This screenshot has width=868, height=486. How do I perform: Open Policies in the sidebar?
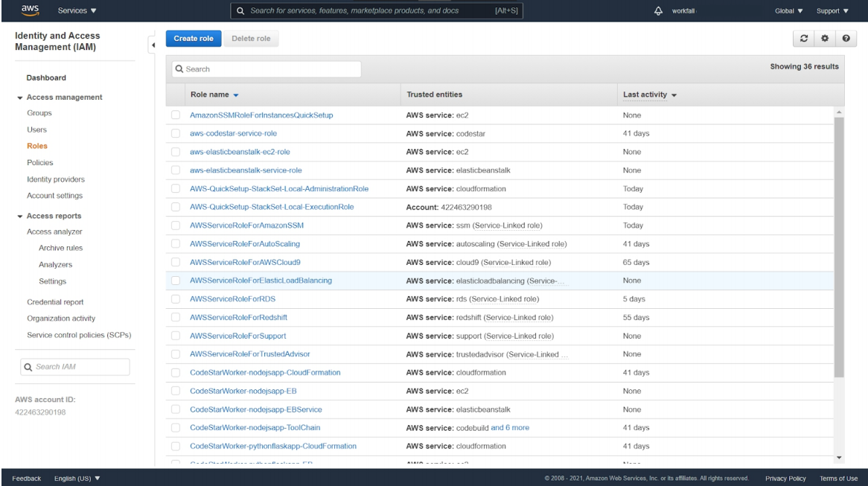(x=40, y=163)
